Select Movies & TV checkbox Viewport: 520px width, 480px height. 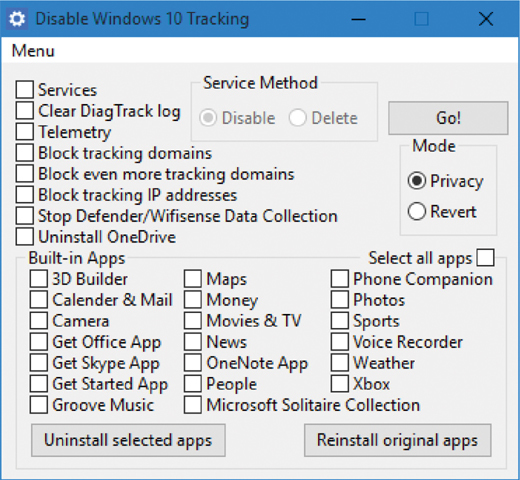point(193,320)
